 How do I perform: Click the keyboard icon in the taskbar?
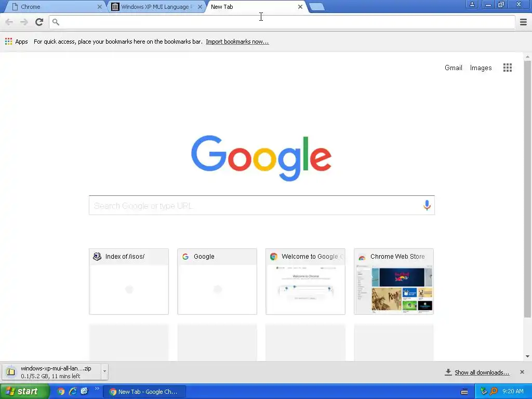tap(464, 392)
